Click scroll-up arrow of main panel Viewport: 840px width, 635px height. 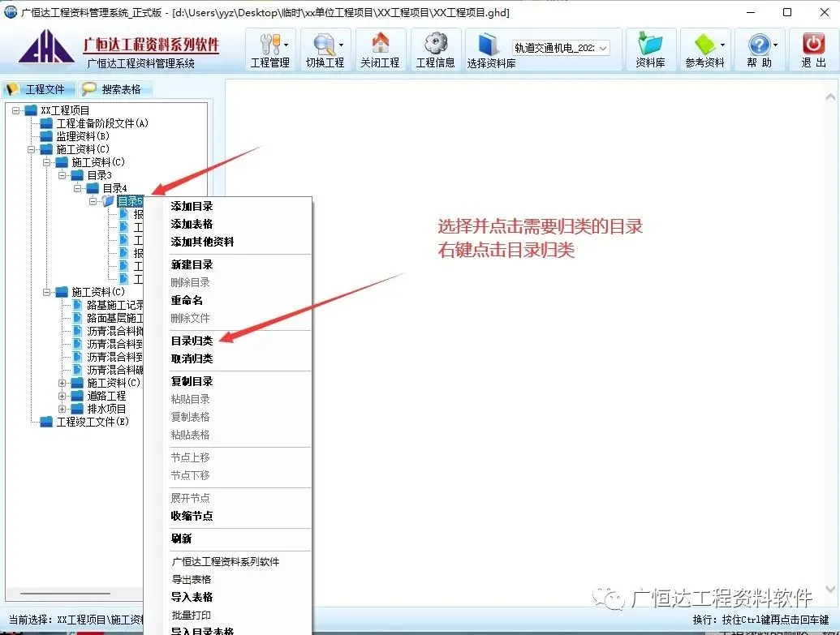point(830,97)
